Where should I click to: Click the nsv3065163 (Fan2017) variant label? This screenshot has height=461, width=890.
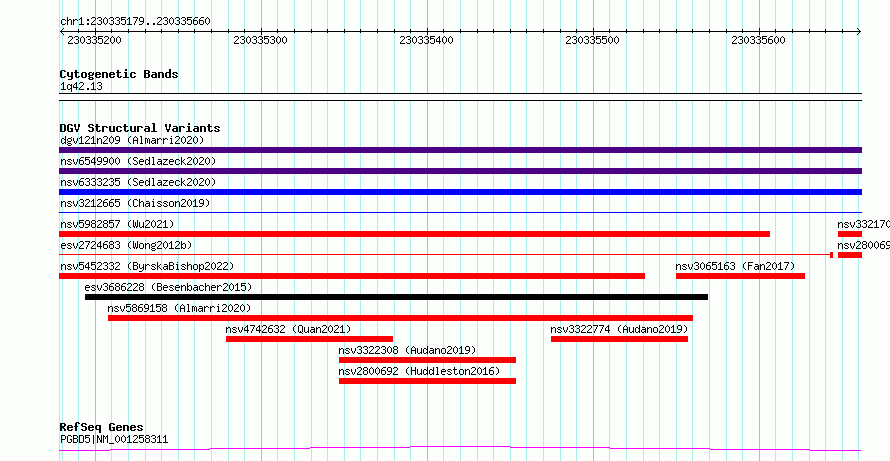pyautogui.click(x=735, y=266)
